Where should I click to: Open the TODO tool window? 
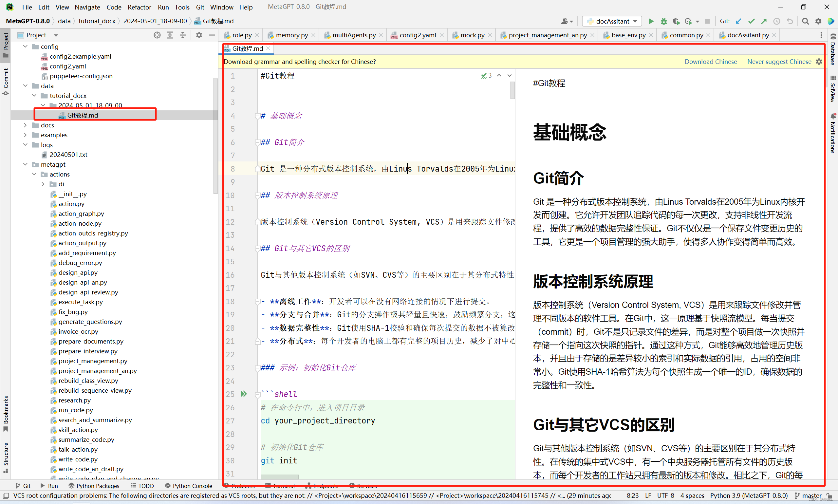click(142, 486)
